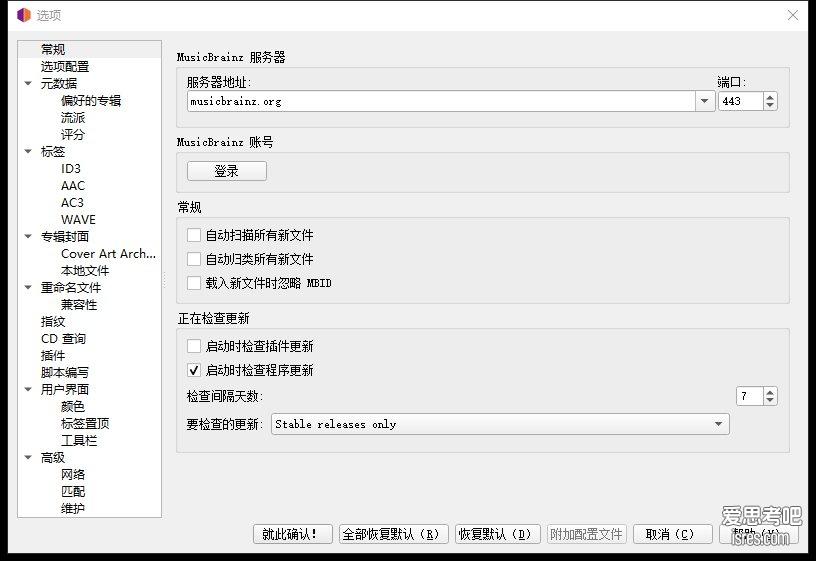Decrease check interval days with down arrow
This screenshot has height=561, width=816.
(770, 401)
